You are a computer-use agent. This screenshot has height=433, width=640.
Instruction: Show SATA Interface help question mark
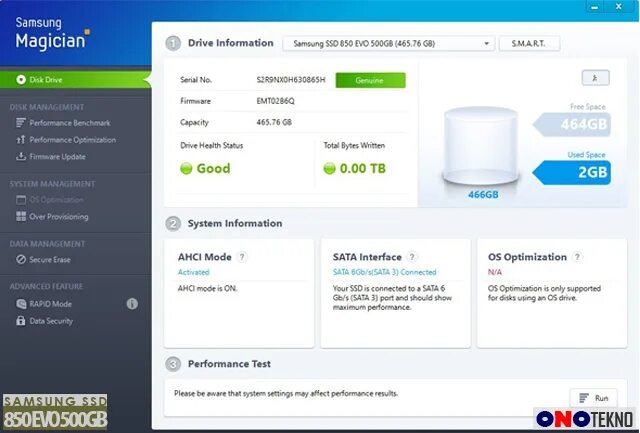pos(412,257)
